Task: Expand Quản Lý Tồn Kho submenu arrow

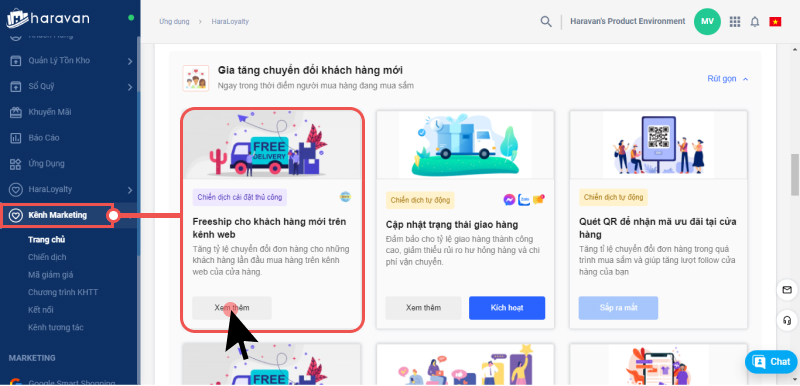Action: 130,61
